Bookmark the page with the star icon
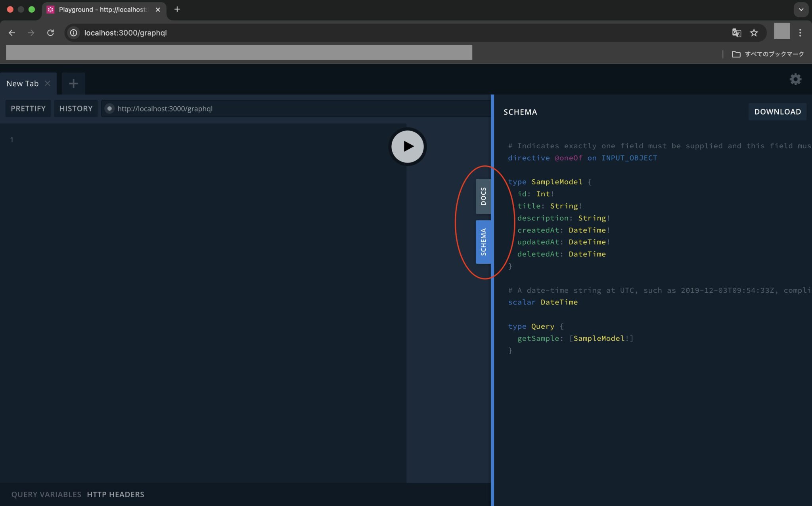Viewport: 812px width, 506px height. coord(754,33)
